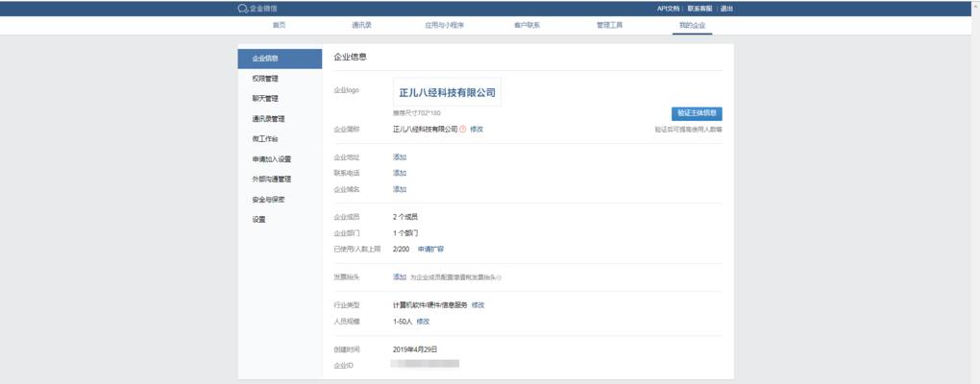Click 添加 for 企业域名
Viewport: 980px width, 384px height.
point(400,189)
